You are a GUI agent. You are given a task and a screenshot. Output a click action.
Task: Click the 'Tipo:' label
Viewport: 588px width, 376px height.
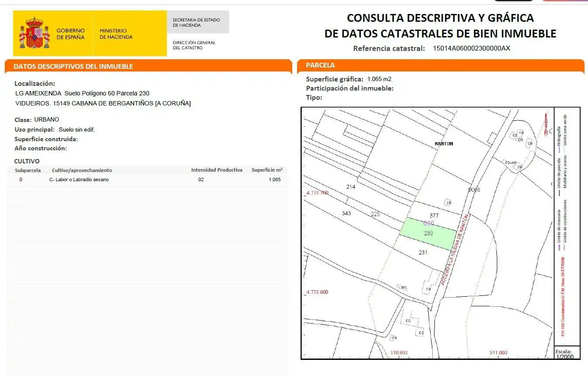point(314,97)
